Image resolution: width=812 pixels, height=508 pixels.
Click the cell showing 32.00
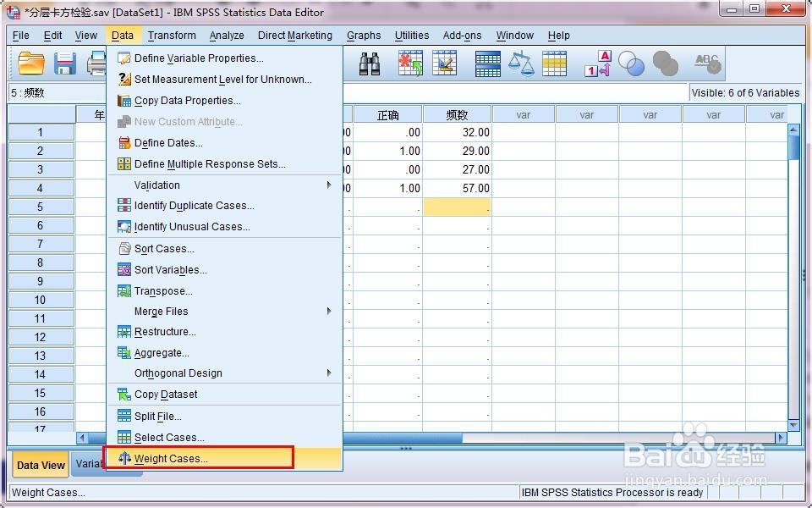click(x=458, y=133)
